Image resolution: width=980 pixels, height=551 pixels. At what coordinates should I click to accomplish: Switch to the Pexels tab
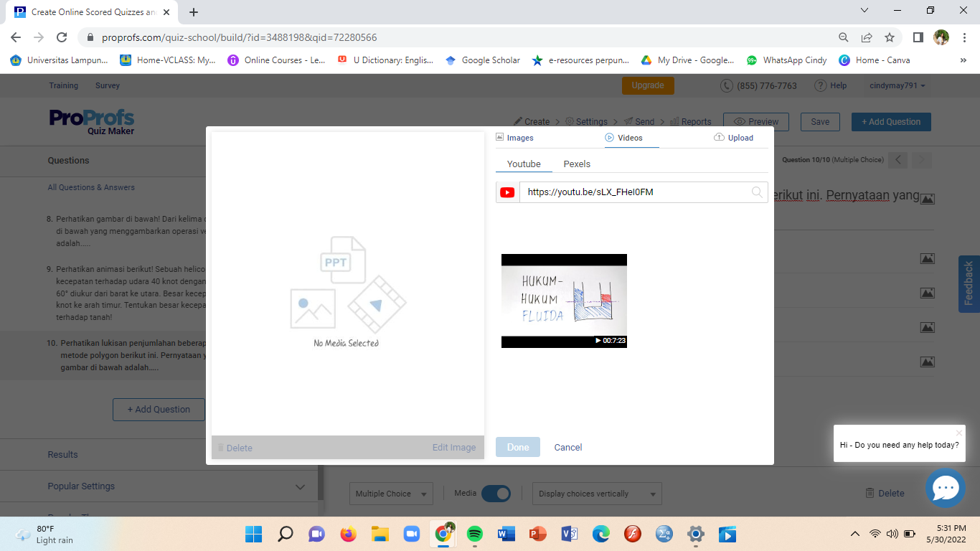[x=577, y=164]
